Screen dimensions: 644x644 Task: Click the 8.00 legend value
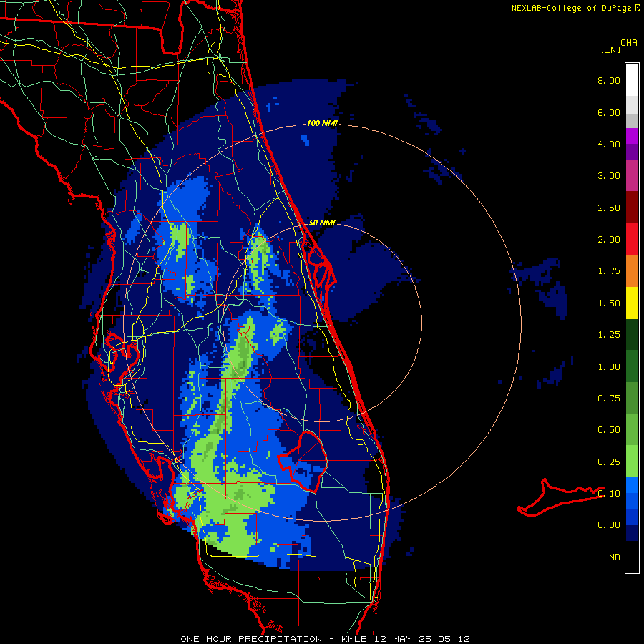click(x=609, y=80)
